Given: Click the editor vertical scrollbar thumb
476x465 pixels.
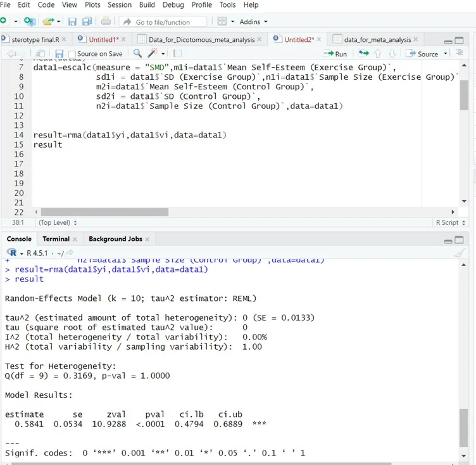Looking at the screenshot, I should [464, 95].
